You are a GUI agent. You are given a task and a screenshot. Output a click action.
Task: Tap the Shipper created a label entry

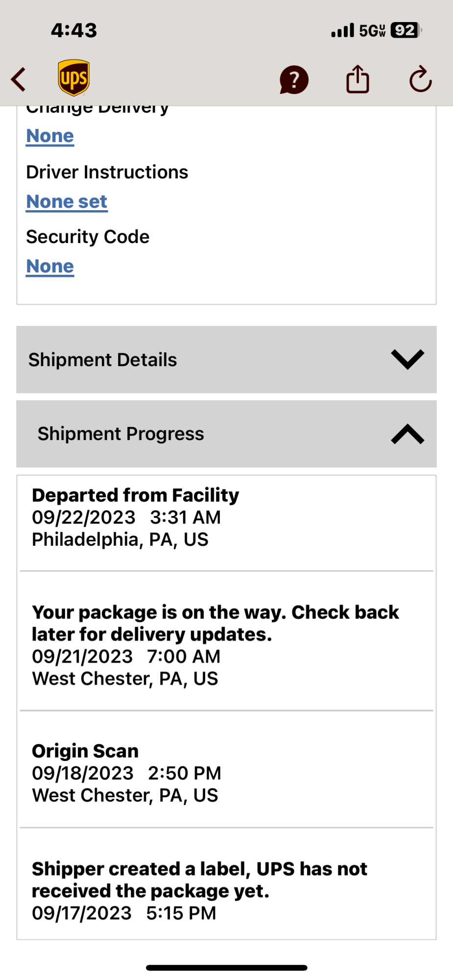pos(199,890)
